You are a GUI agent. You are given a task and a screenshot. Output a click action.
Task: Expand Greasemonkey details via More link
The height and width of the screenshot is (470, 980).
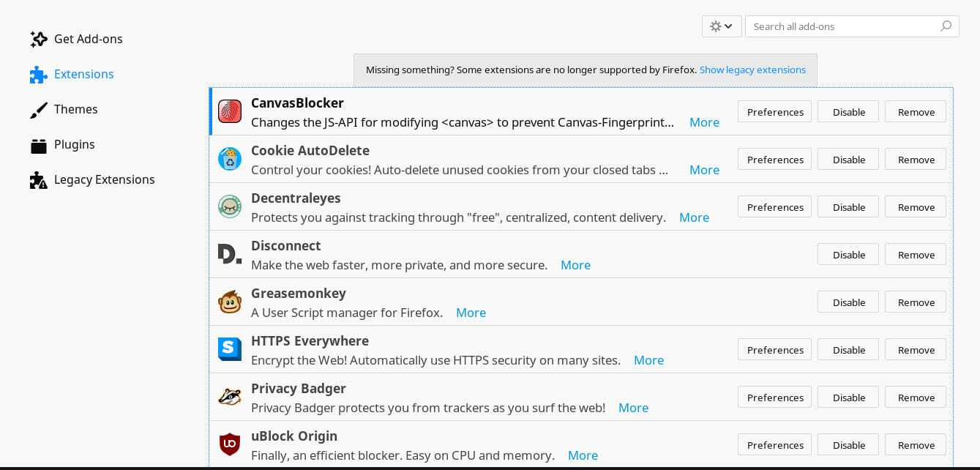coord(471,313)
